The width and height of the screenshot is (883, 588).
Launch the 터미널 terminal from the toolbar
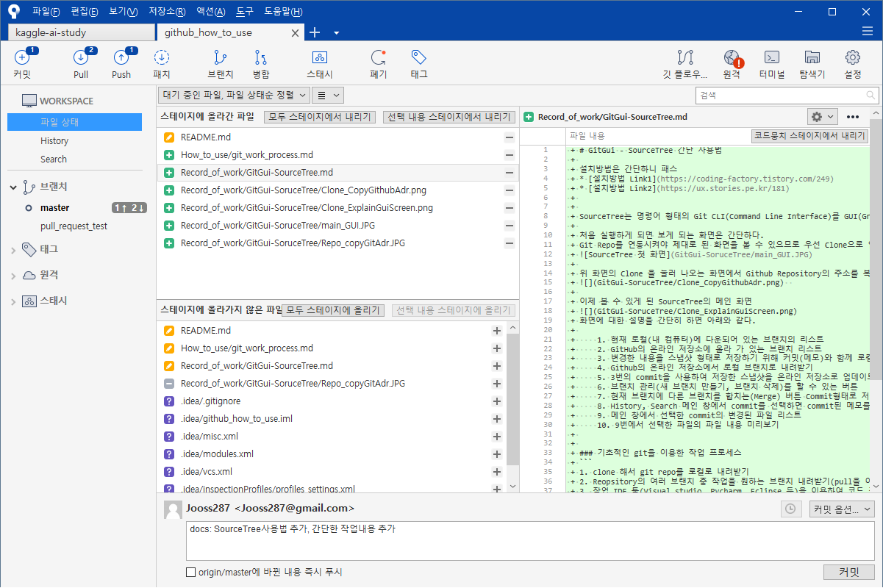(773, 63)
